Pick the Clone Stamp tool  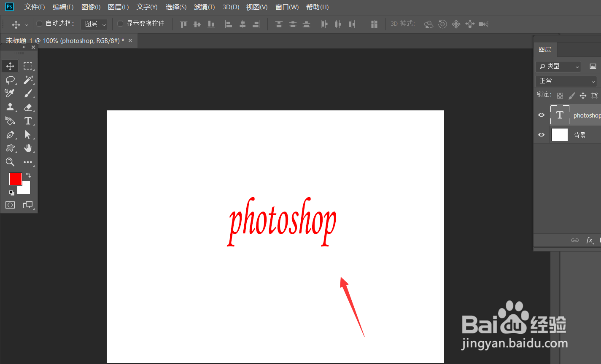(10, 107)
